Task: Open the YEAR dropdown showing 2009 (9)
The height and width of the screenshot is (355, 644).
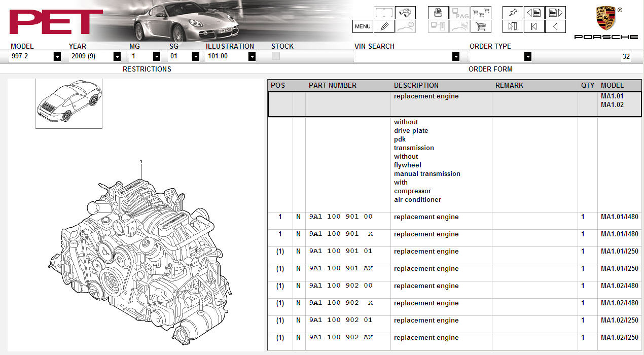Action: coord(117,57)
